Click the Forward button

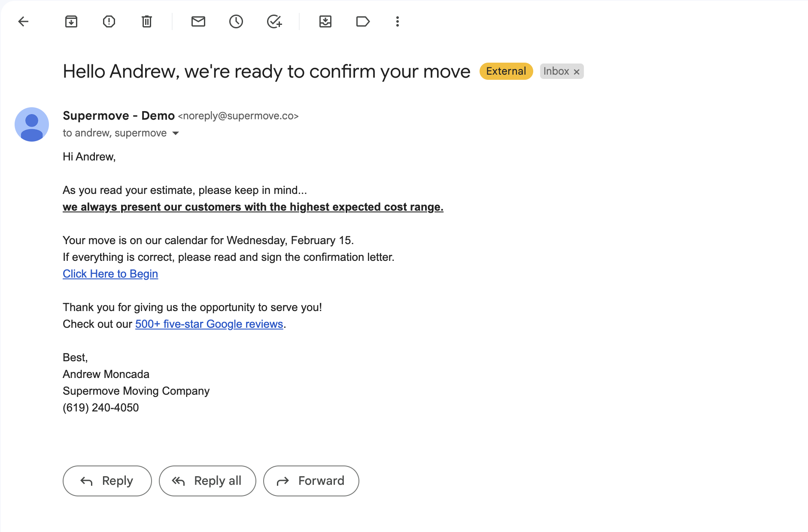(x=311, y=481)
